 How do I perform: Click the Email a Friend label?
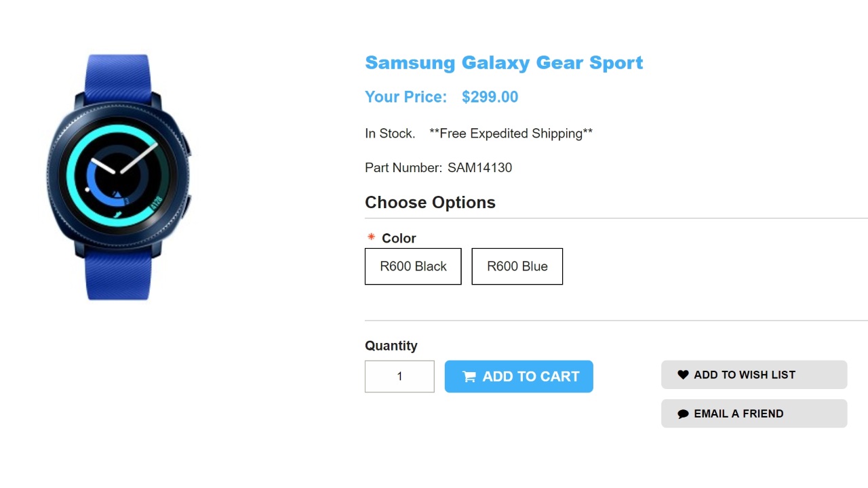coord(738,414)
